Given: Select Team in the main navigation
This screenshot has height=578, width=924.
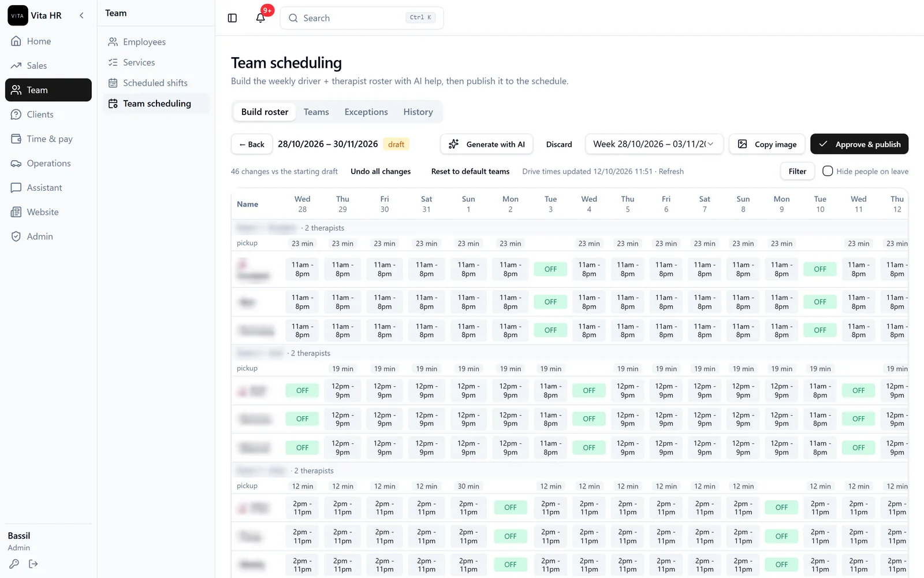Looking at the screenshot, I should 49,90.
